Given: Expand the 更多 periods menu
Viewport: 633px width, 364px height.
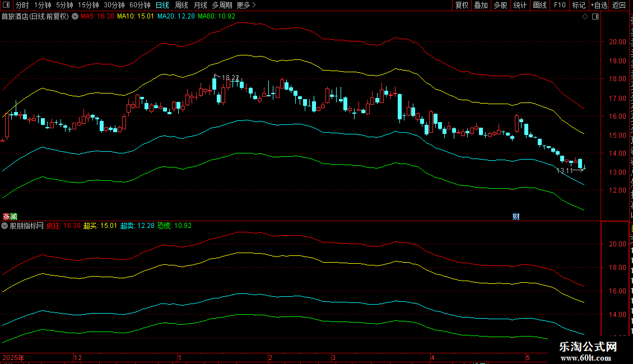Looking at the screenshot, I should coord(246,5).
